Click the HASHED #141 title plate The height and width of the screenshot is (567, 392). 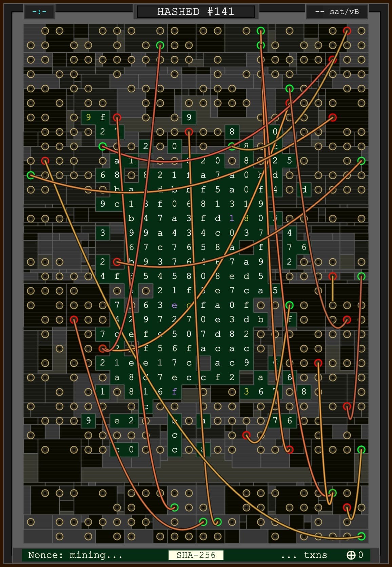[196, 12]
